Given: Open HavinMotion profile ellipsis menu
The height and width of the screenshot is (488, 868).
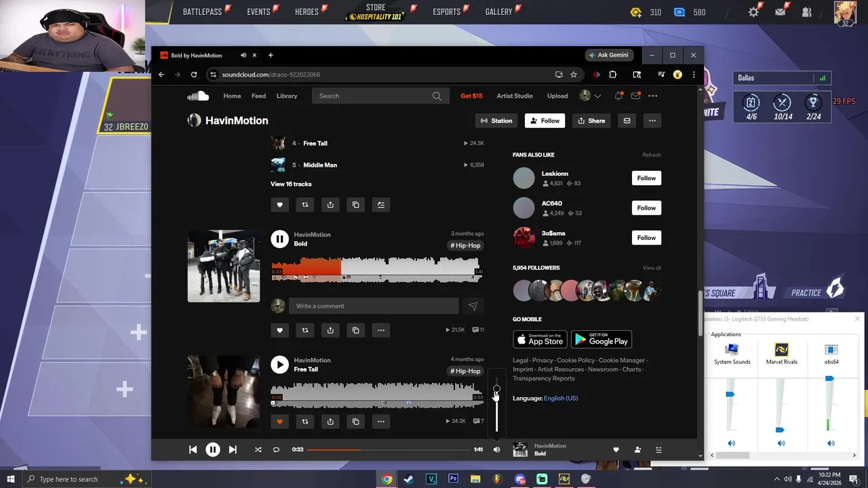Looking at the screenshot, I should [652, 121].
